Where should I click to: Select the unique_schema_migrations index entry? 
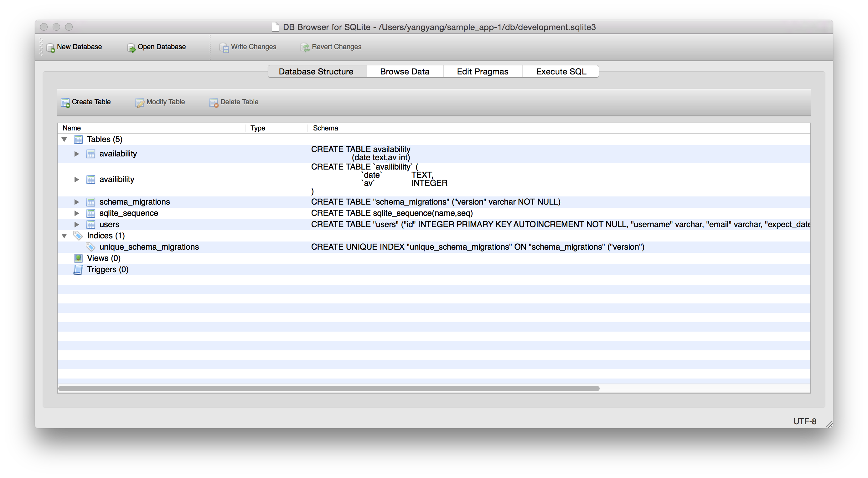[149, 247]
